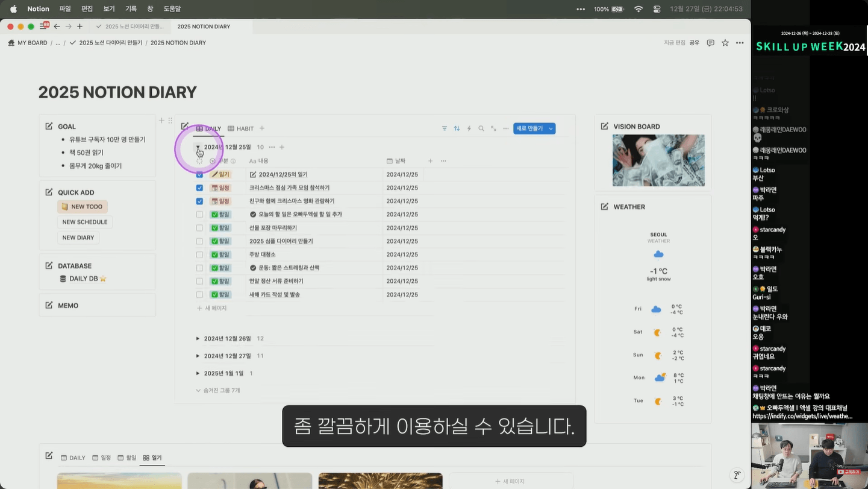Click the NEW SCHEDULE button
Viewport: 868px width, 489px height.
pyautogui.click(x=85, y=222)
